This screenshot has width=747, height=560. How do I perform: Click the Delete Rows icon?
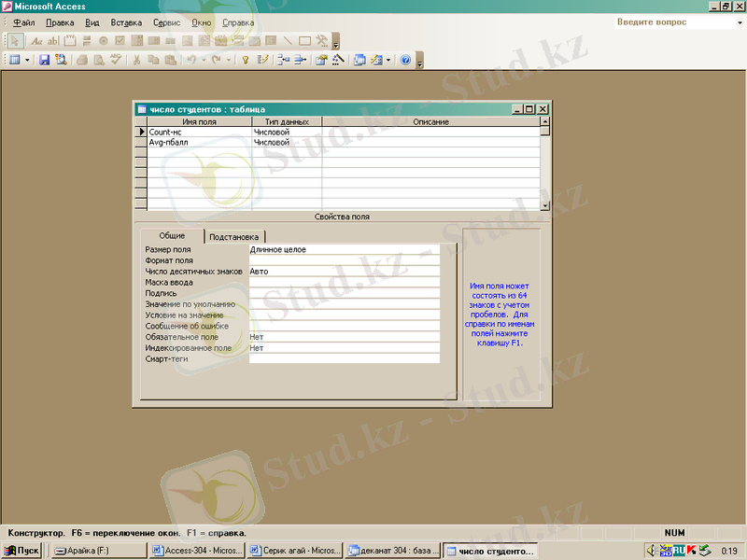click(301, 60)
